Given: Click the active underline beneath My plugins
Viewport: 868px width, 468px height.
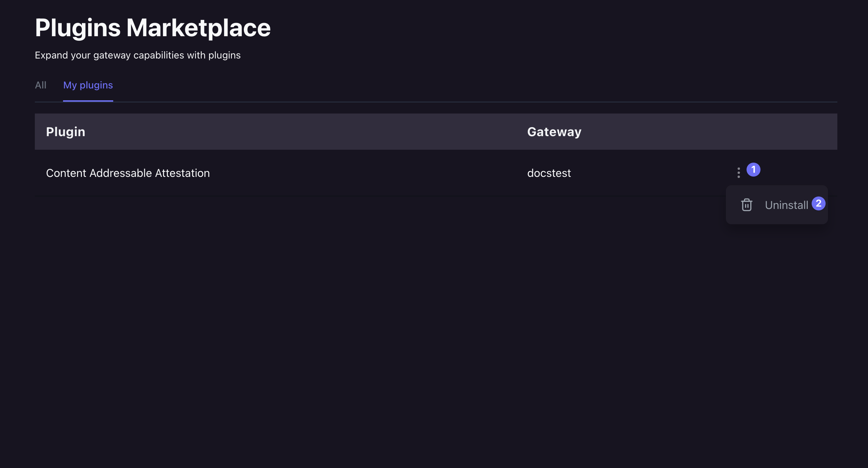Looking at the screenshot, I should click(x=88, y=101).
